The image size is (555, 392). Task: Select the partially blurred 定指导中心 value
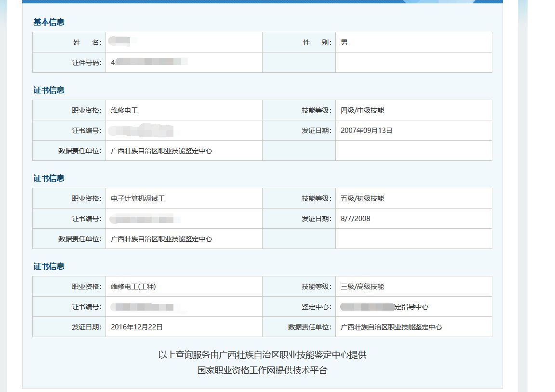(x=384, y=307)
